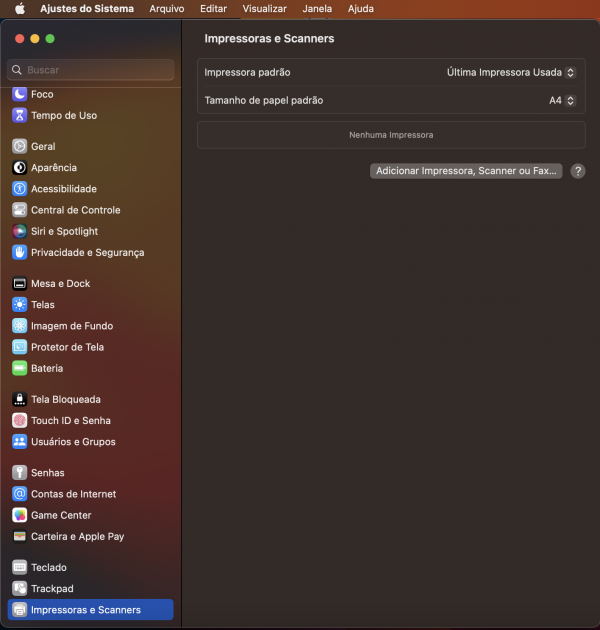Click the Senhas key icon
600x630 pixels.
(x=19, y=473)
